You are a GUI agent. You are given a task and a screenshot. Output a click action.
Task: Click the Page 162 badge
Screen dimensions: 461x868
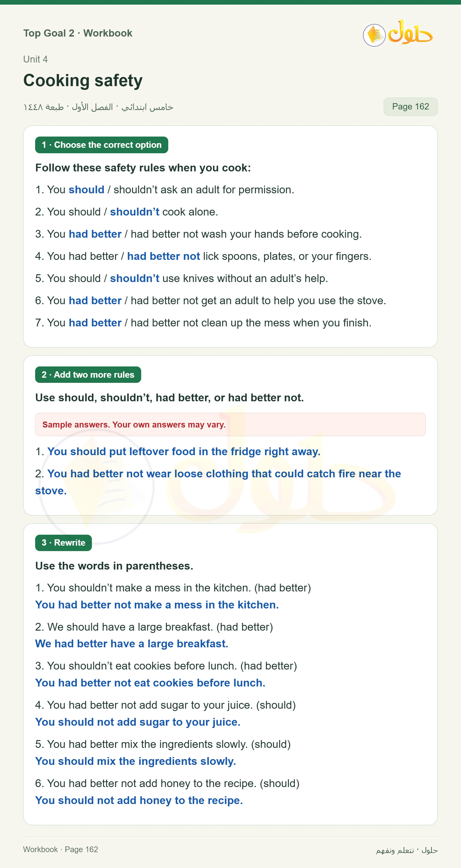pos(411,107)
